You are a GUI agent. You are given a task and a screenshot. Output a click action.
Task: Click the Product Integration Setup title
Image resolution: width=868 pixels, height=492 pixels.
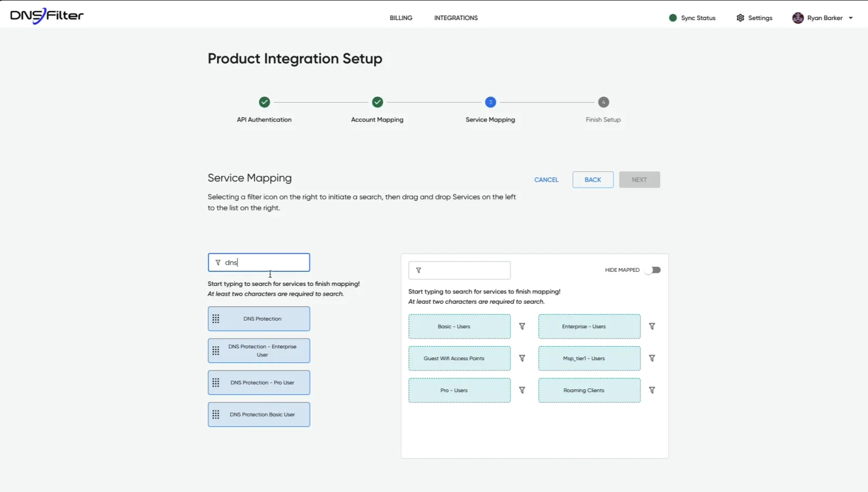[x=295, y=59]
